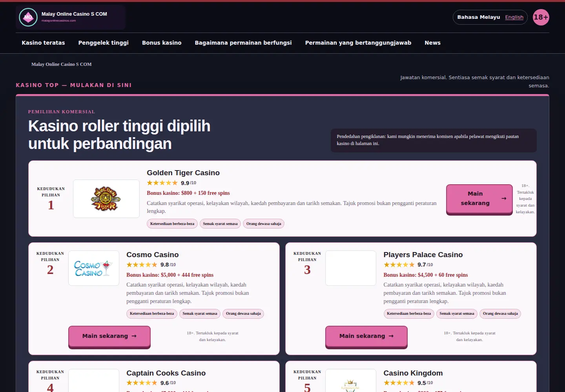565x392 pixels.
Task: Select the Bahasa Melayu language option
Action: (479, 17)
